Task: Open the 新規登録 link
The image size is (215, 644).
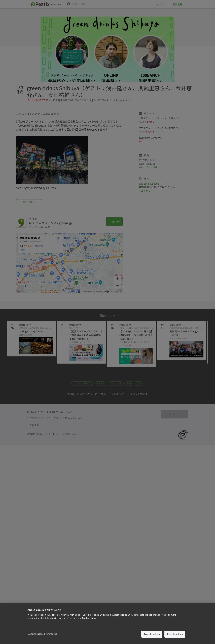Action: (x=177, y=5)
